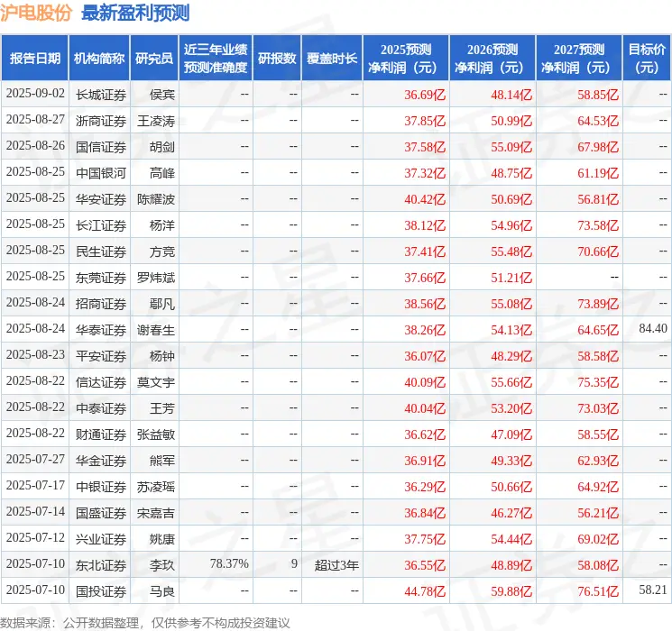Click the 40.42亿 2025 profit forecast
Viewport: 672px width, 631px height.
(425, 199)
